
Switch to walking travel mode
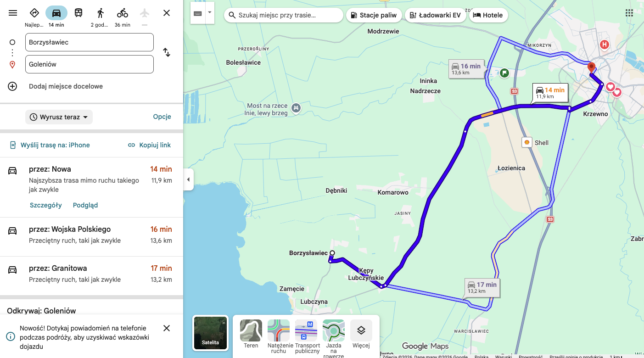coord(100,13)
